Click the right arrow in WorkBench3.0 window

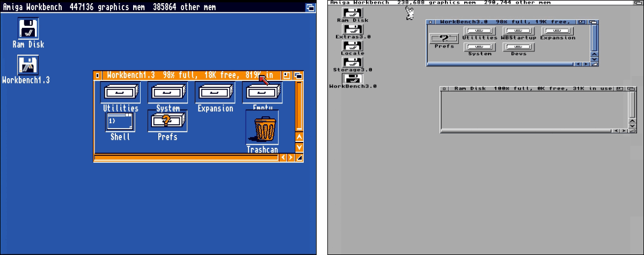586,64
